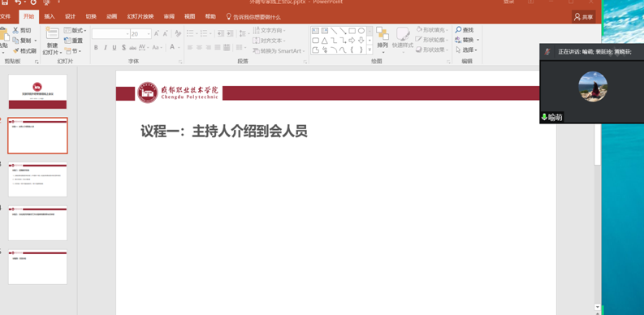Select the triangle shape

coord(325,41)
